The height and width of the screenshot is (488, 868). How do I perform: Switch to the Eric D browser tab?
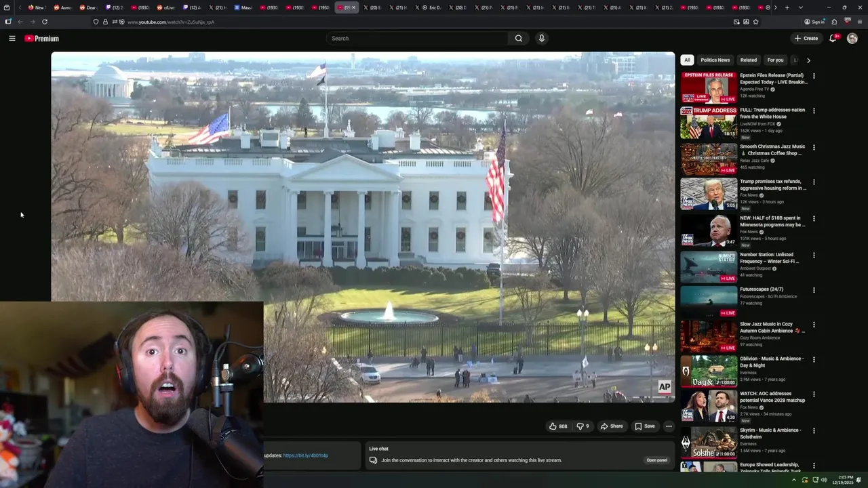[x=431, y=7]
